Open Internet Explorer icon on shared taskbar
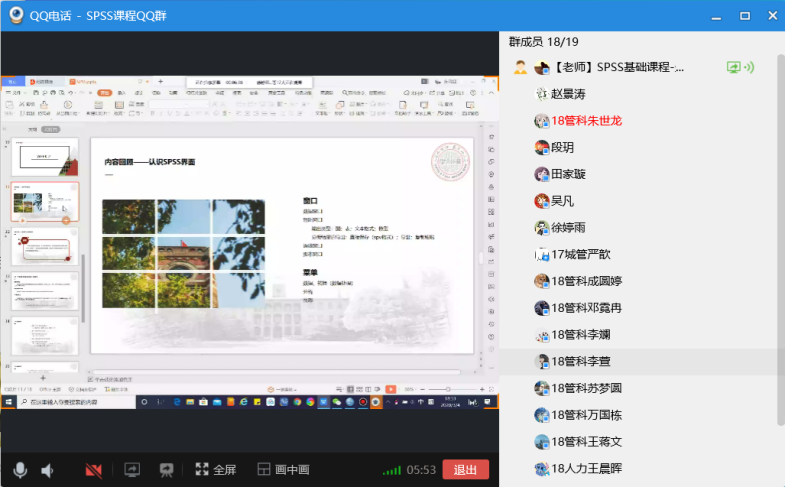Image resolution: width=785 pixels, height=487 pixels. [x=244, y=401]
